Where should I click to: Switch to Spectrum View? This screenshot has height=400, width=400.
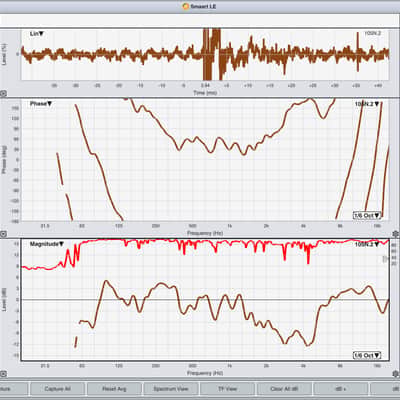171,389
